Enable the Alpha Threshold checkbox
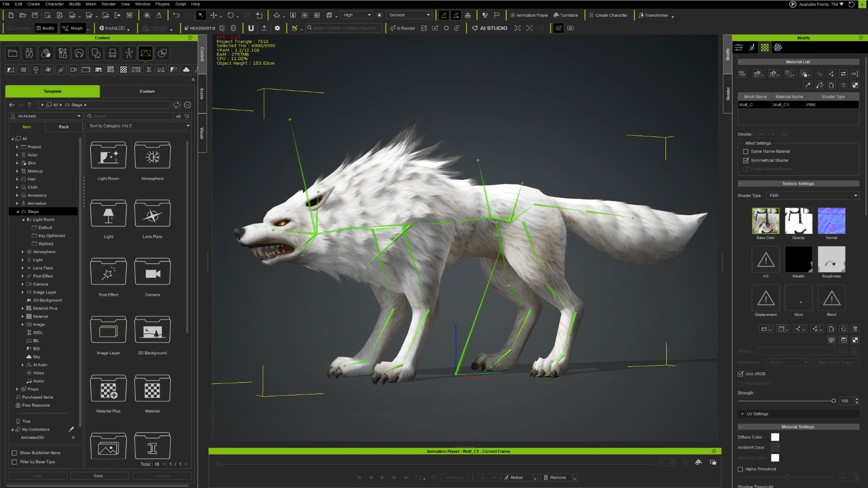Screen dimensions: 868x488 pos(741,469)
